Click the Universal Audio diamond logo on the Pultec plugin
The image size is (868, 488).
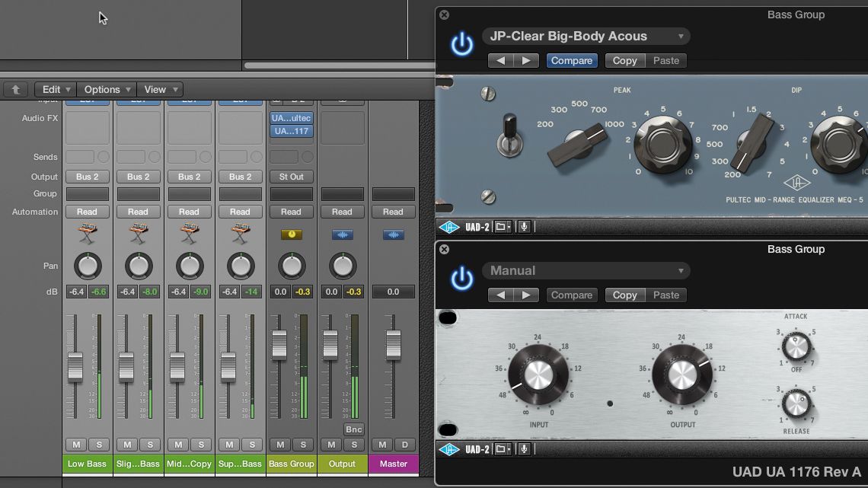[449, 226]
